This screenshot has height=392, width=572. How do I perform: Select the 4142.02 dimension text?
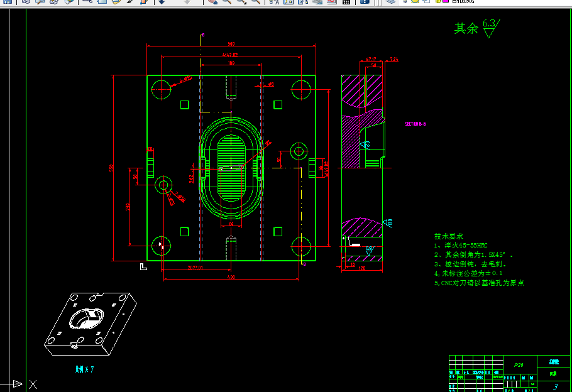[x=230, y=55]
